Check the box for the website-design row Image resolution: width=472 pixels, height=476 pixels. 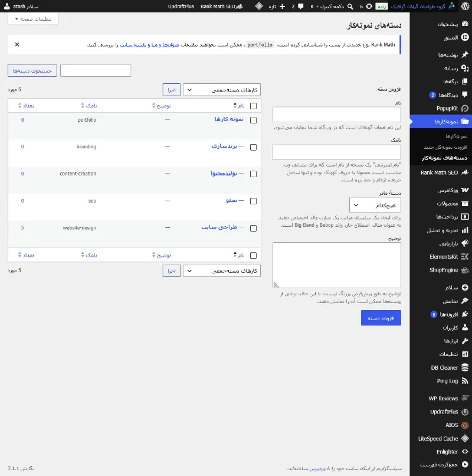tap(253, 229)
